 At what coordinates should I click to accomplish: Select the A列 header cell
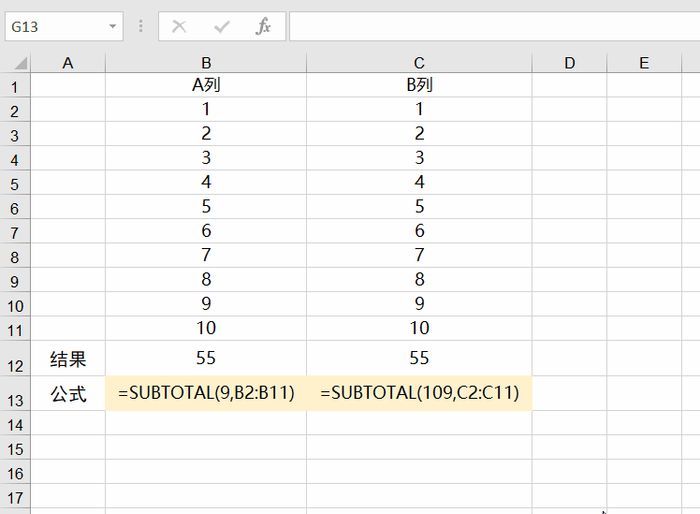pyautogui.click(x=206, y=85)
